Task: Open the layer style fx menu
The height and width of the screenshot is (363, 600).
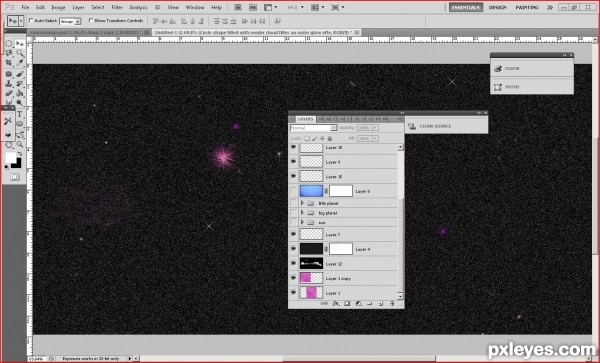Action: [336, 304]
